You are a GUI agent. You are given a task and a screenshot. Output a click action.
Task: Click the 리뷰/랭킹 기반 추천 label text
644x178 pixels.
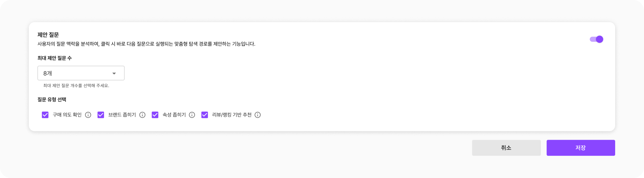[x=232, y=115]
